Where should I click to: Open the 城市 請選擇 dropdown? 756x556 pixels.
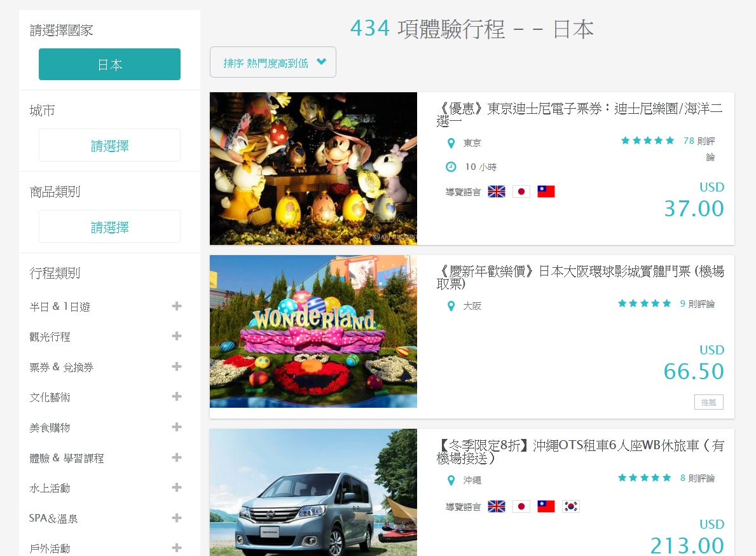click(x=109, y=145)
